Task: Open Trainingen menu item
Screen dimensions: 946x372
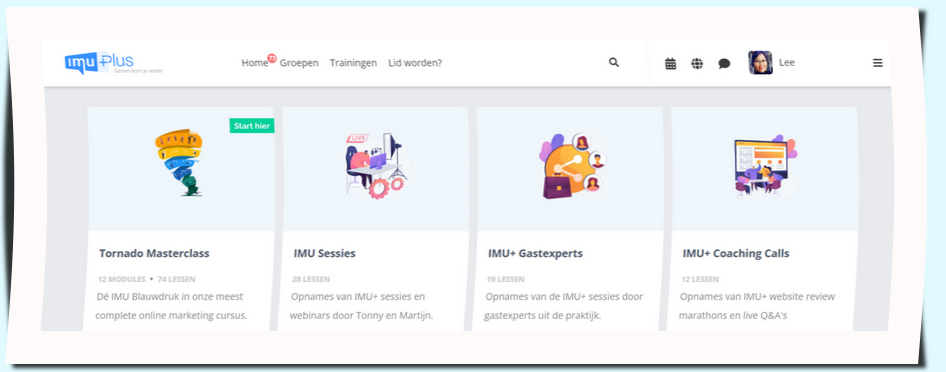Action: (353, 63)
